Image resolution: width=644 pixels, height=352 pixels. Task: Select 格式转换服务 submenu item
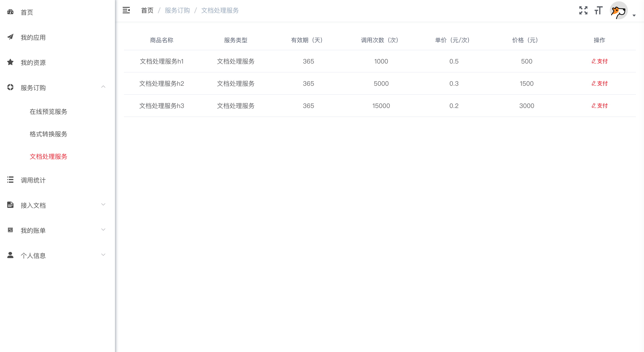tap(49, 134)
